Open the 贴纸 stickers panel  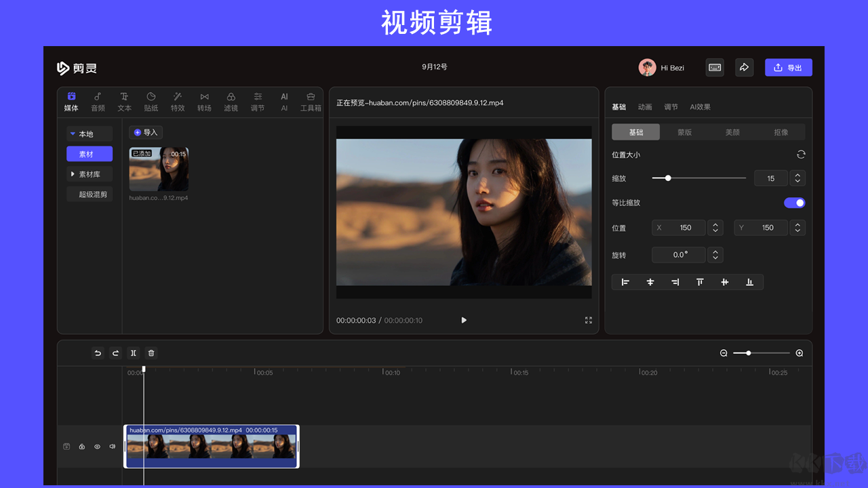151,102
